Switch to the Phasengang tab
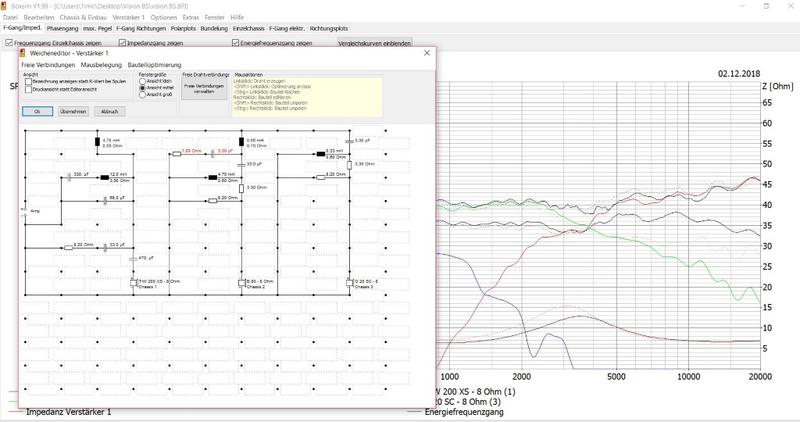This screenshot has width=800, height=422. pyautogui.click(x=62, y=29)
